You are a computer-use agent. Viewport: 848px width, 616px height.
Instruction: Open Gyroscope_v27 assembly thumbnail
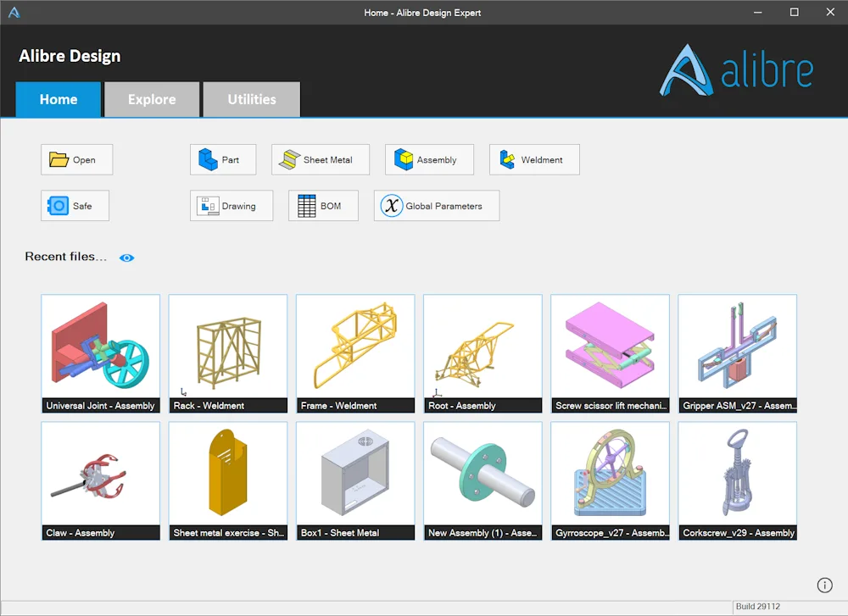(610, 481)
